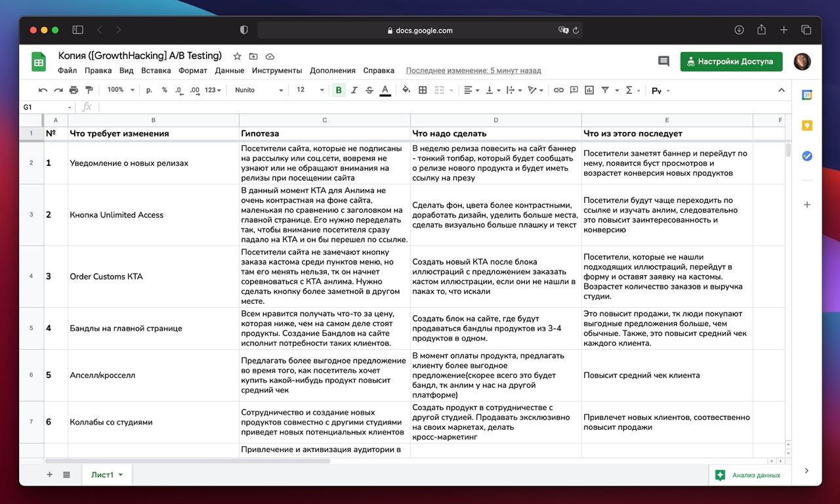Open the Инструменты menu
The width and height of the screenshot is (840, 504).
276,70
